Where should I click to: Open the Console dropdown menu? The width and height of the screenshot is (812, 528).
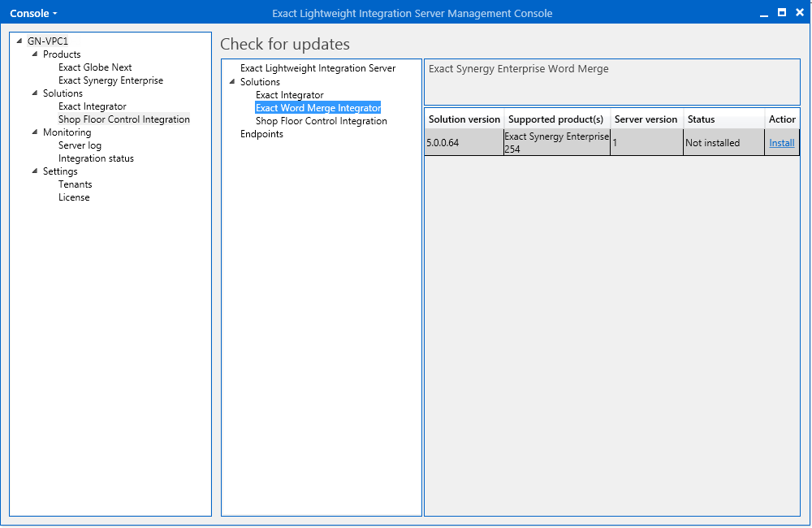(33, 14)
